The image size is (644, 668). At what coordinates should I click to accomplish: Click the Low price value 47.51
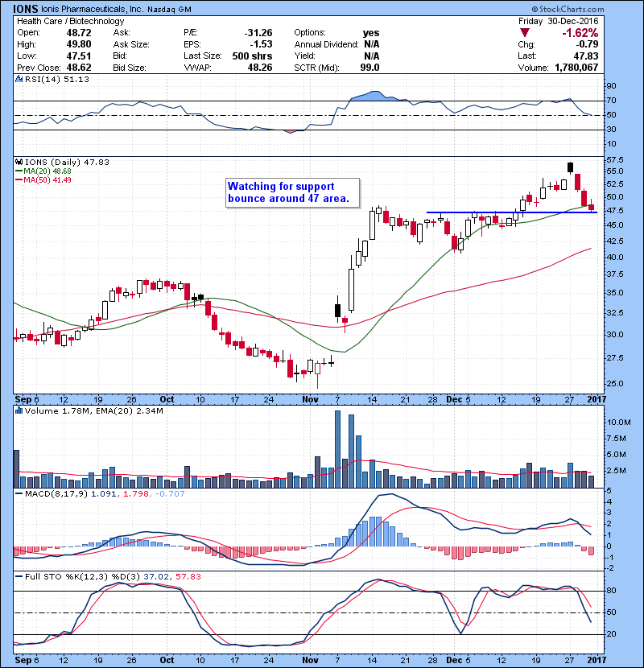pos(79,56)
